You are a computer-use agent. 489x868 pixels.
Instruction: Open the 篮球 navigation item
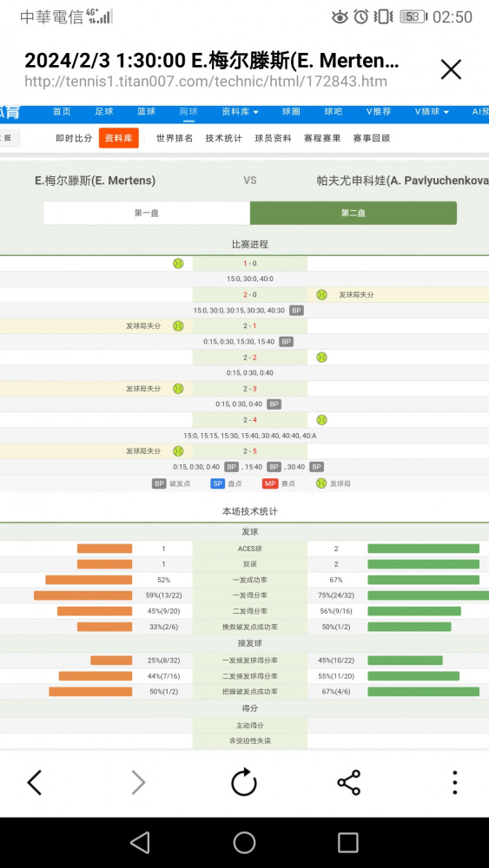146,112
